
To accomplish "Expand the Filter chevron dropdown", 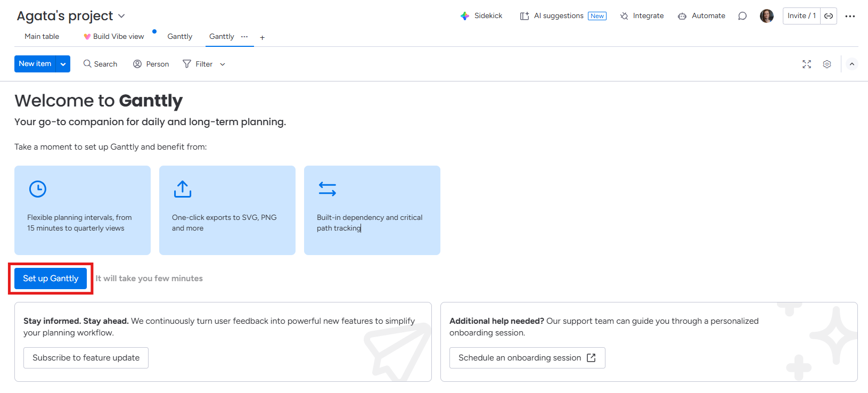I will (223, 64).
